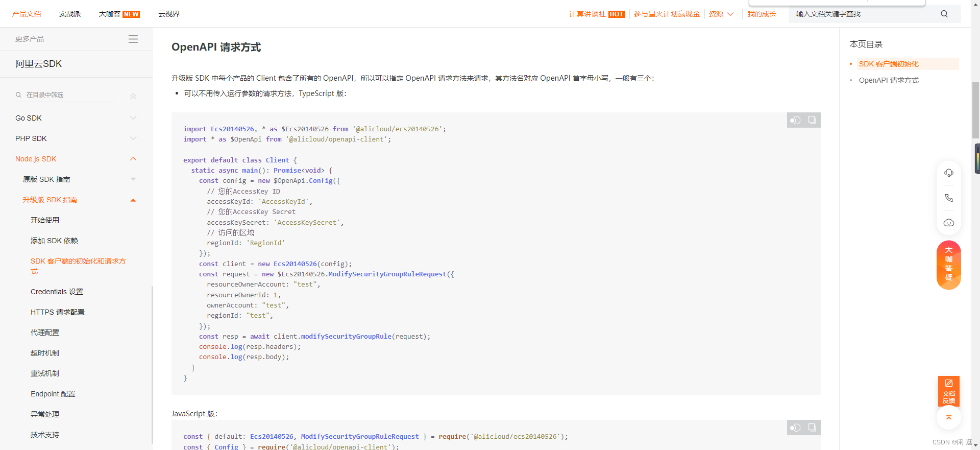Click the 本页目录 heading
The width and height of the screenshot is (980, 450).
(866, 44)
